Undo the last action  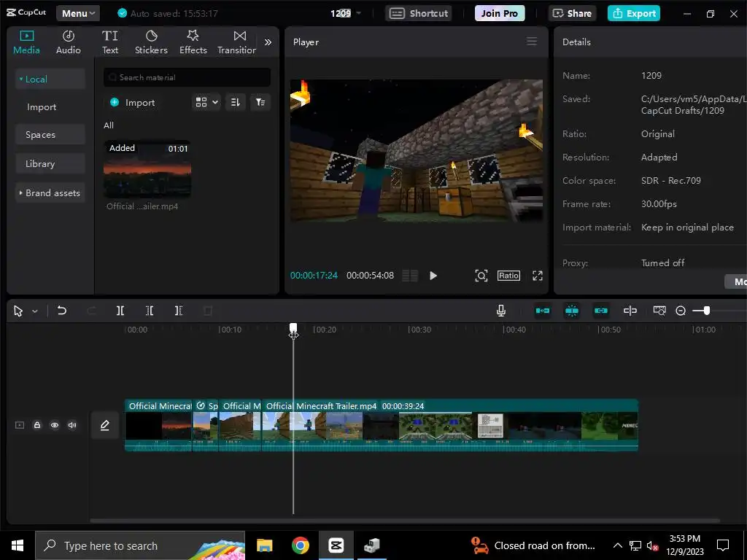tap(62, 311)
